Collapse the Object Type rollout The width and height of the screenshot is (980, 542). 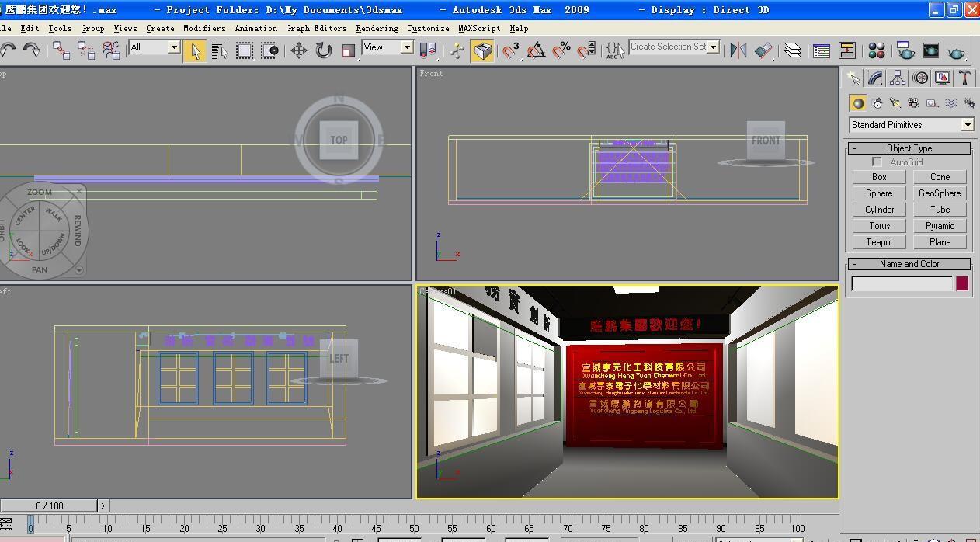click(x=909, y=148)
